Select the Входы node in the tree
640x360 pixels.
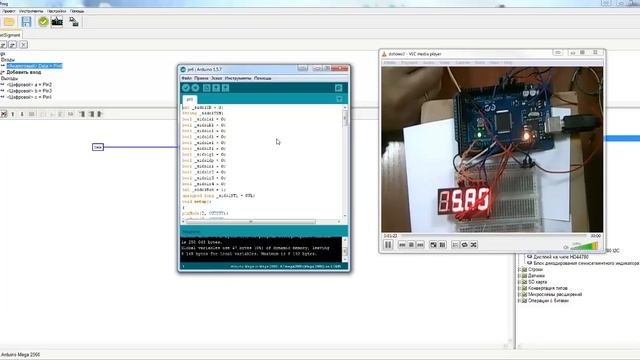pos(8,60)
